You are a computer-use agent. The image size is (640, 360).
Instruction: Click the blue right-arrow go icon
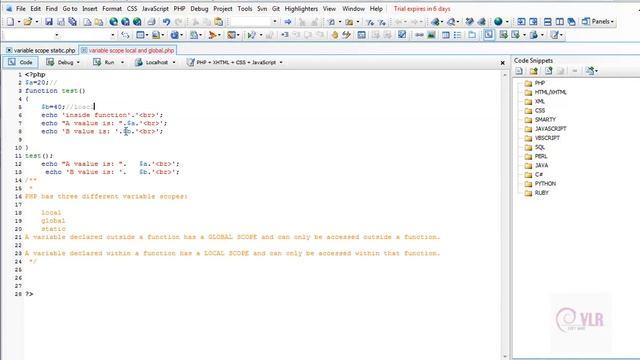[x=288, y=22]
